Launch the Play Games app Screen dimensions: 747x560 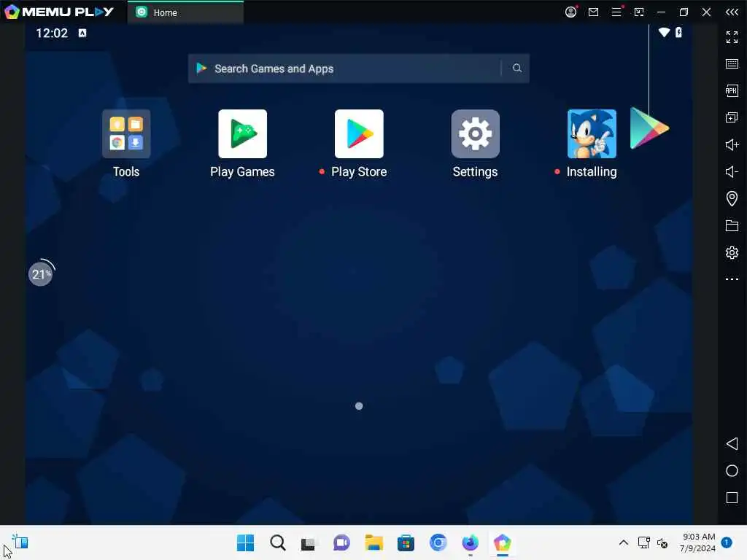[242, 134]
